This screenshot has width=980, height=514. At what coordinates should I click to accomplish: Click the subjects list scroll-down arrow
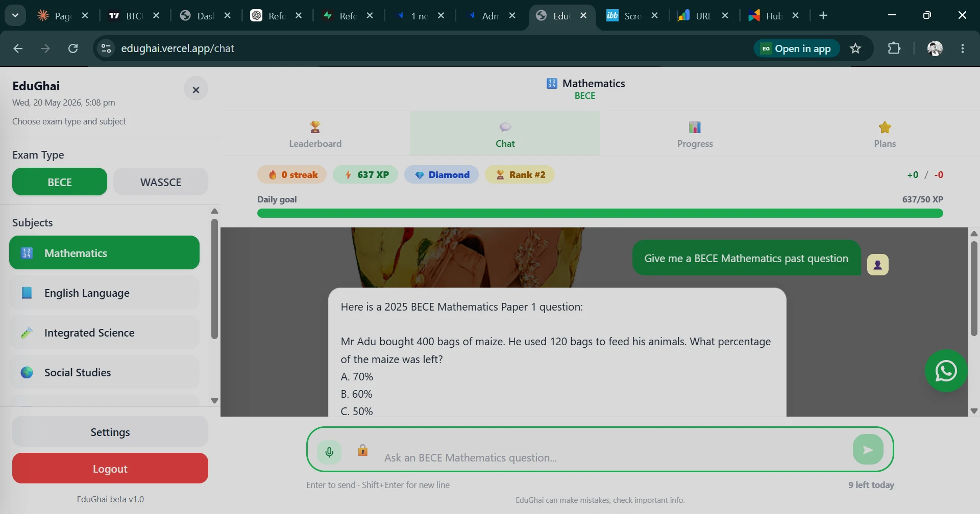(214, 401)
